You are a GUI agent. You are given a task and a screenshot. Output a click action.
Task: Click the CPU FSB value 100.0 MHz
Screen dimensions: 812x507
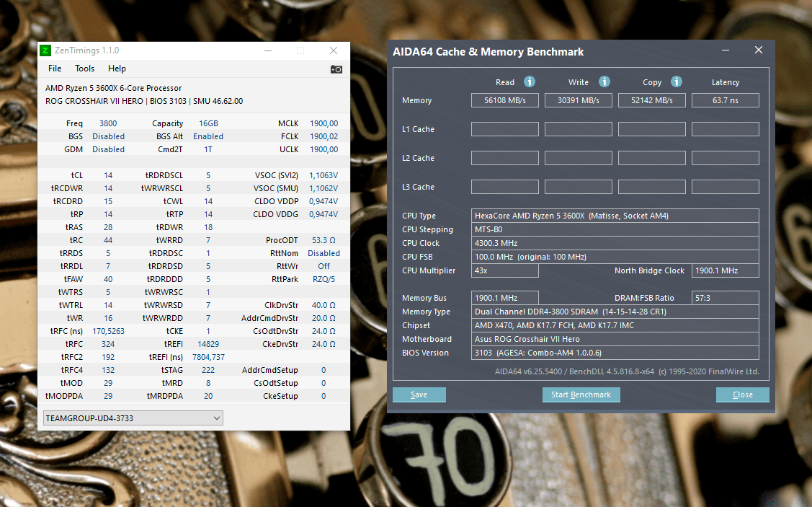[x=615, y=257]
